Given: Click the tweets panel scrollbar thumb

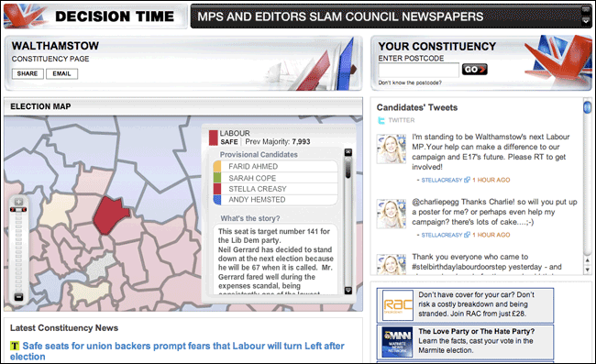Looking at the screenshot, I should coord(587,107).
